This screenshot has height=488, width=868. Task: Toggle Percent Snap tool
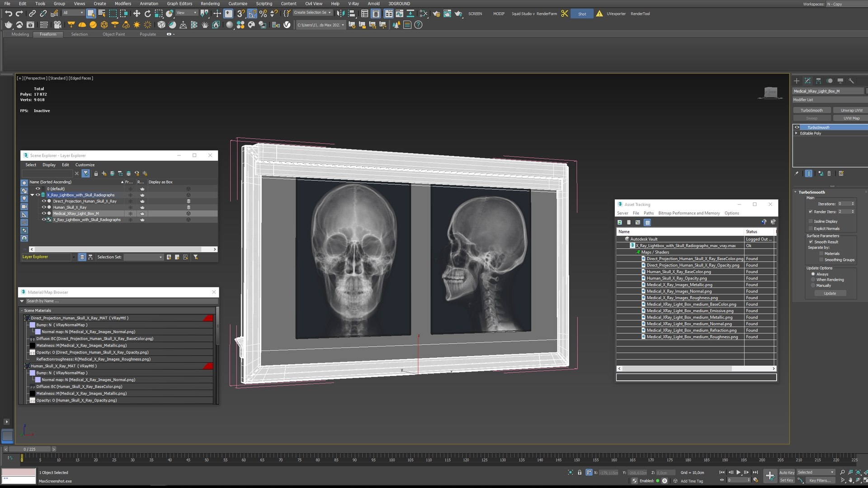coord(263,14)
